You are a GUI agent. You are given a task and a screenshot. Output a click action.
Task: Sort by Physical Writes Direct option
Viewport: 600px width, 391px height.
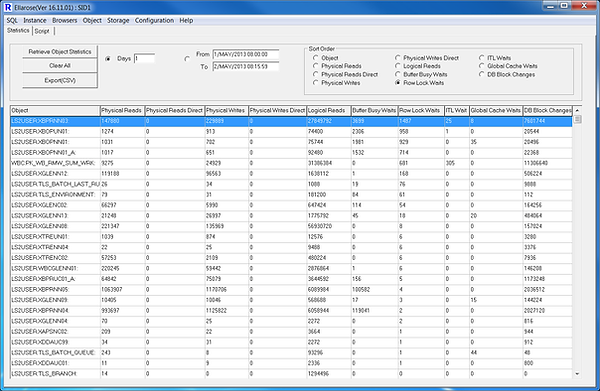pos(398,58)
